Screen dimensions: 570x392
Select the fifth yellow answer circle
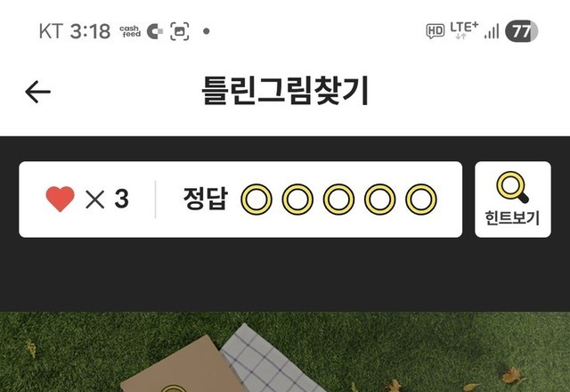[421, 200]
